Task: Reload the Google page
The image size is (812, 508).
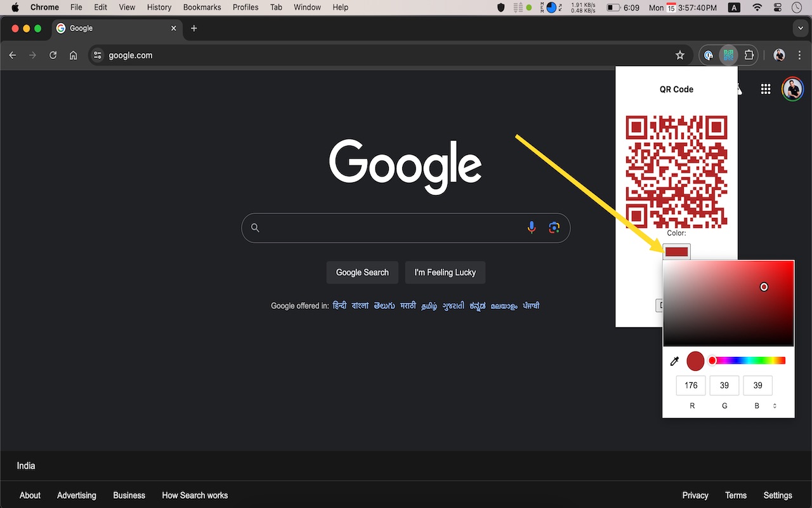Action: tap(53, 55)
